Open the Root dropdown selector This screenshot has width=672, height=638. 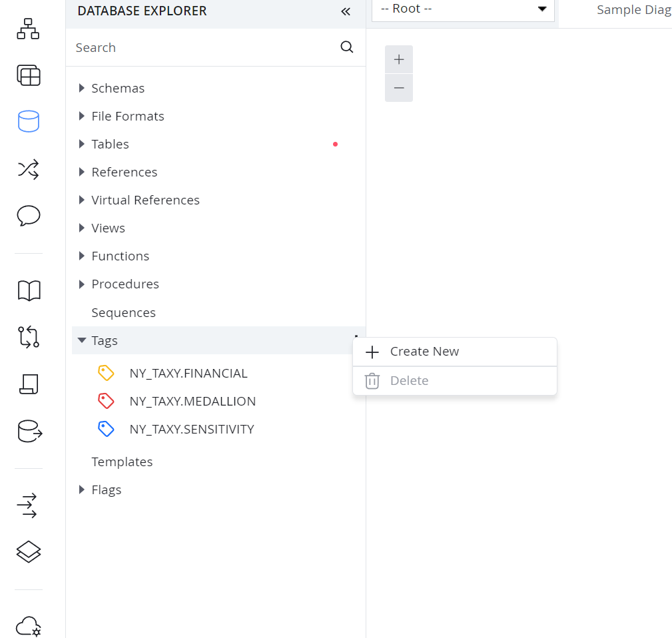tap(463, 9)
